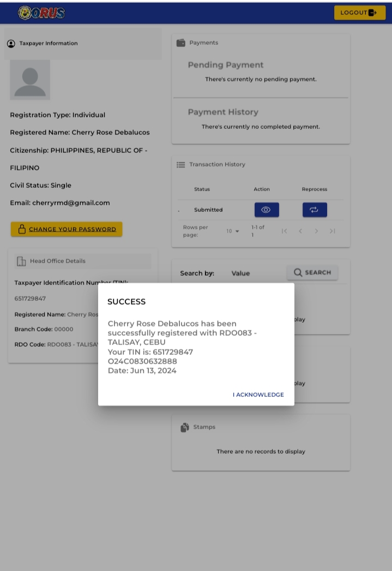Click the Value search input field
The image size is (392, 571).
click(x=254, y=273)
